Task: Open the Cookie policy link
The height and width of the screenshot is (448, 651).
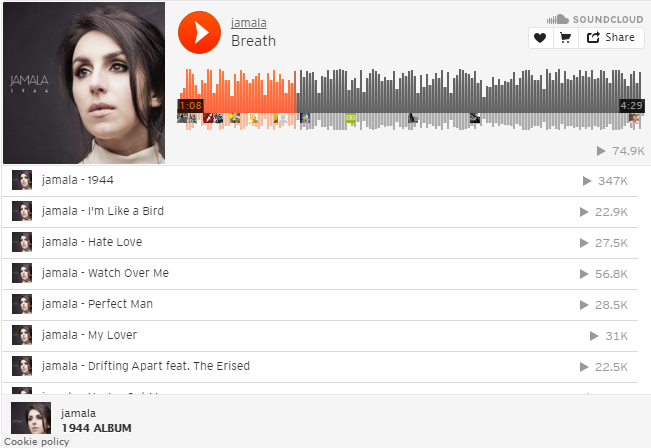Action: (x=37, y=441)
